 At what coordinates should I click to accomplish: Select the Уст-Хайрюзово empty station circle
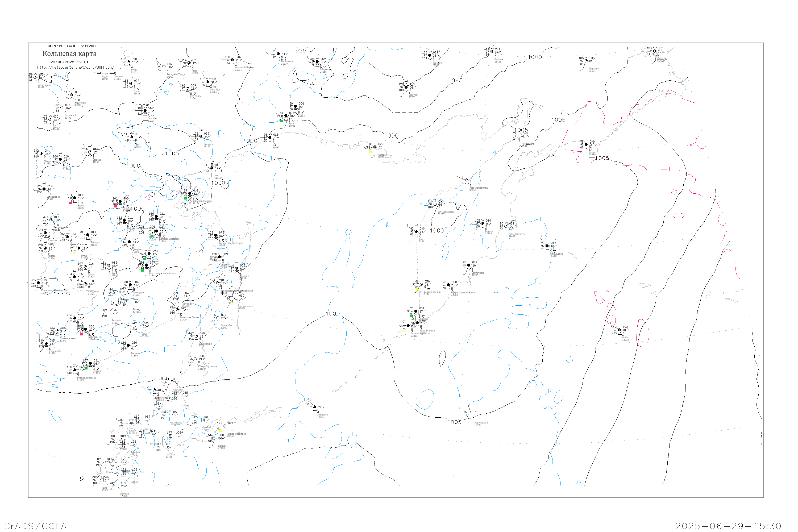click(x=435, y=204)
